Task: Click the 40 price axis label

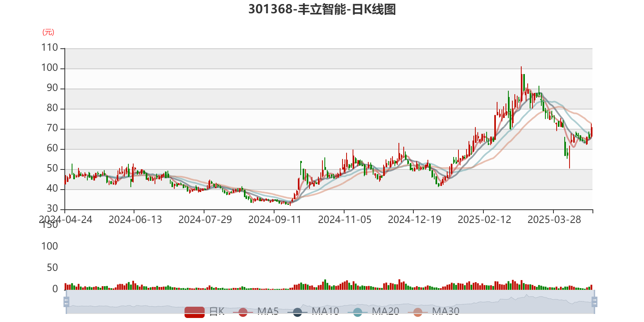Action: 52,189
